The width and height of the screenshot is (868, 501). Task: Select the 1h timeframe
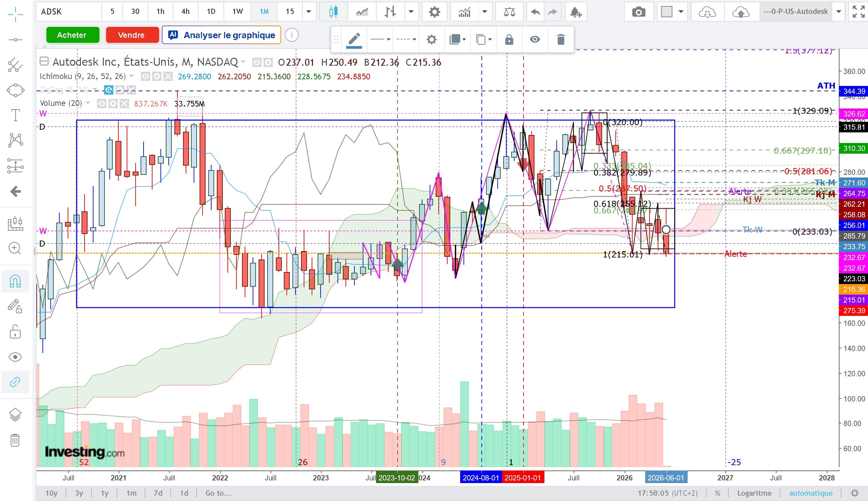[x=160, y=12]
